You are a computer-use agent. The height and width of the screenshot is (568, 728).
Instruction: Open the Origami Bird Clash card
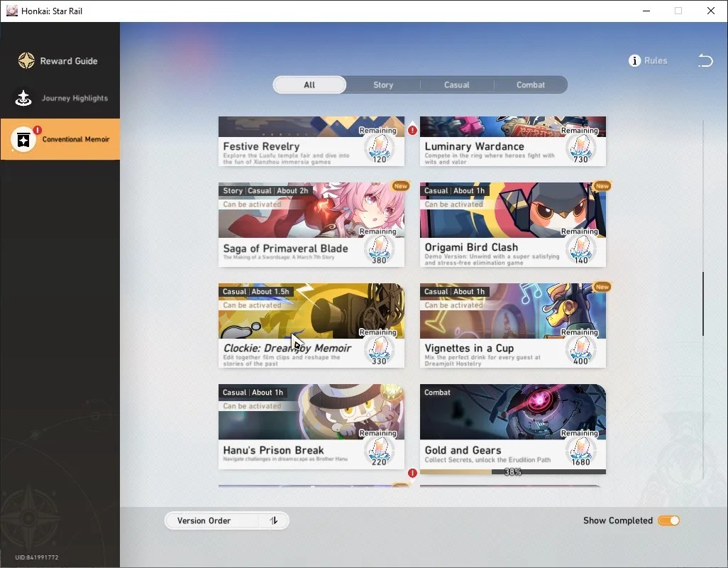512,225
